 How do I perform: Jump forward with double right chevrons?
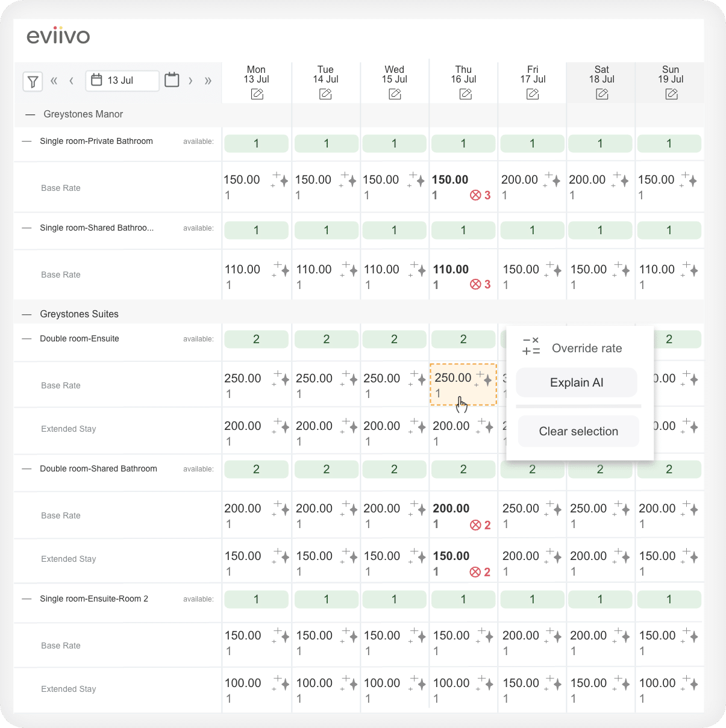208,81
